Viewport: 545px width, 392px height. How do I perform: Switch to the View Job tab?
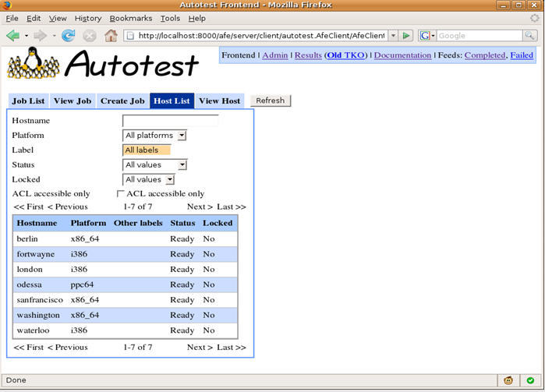pos(73,101)
